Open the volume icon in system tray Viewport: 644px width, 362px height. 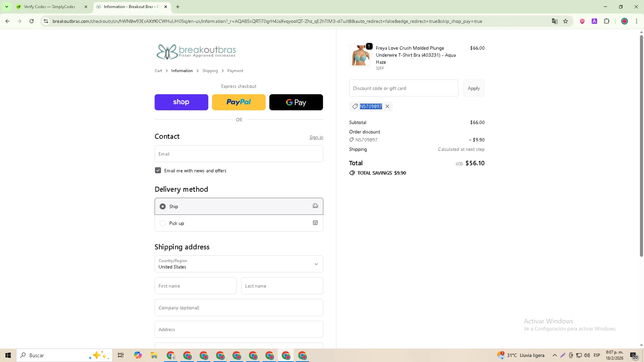(587, 355)
